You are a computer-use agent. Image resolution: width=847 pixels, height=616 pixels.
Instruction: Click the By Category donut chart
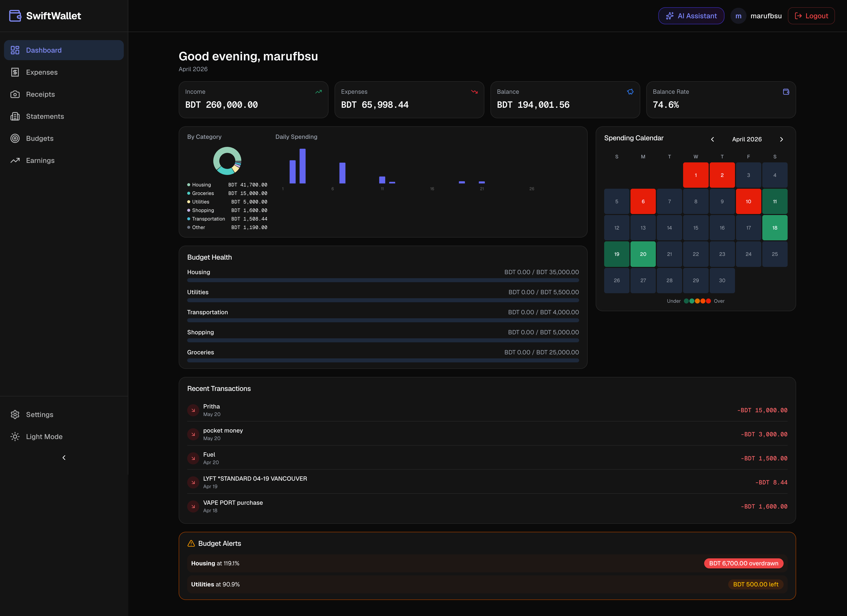point(227,161)
